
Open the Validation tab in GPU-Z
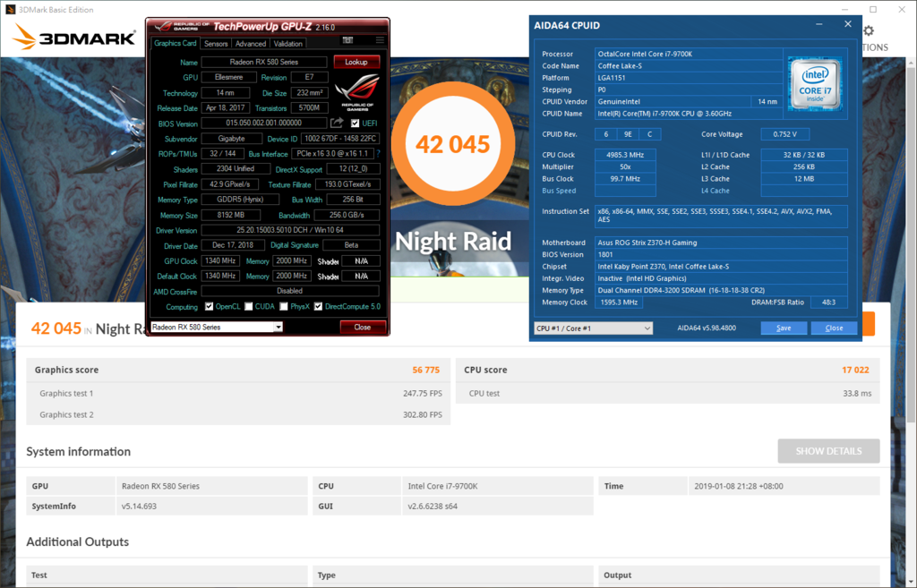pyautogui.click(x=287, y=44)
